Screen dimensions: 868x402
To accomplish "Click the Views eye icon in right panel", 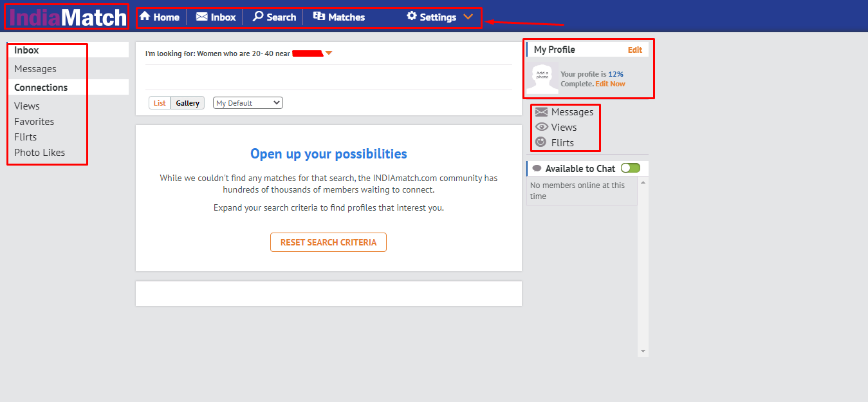I will click(541, 127).
